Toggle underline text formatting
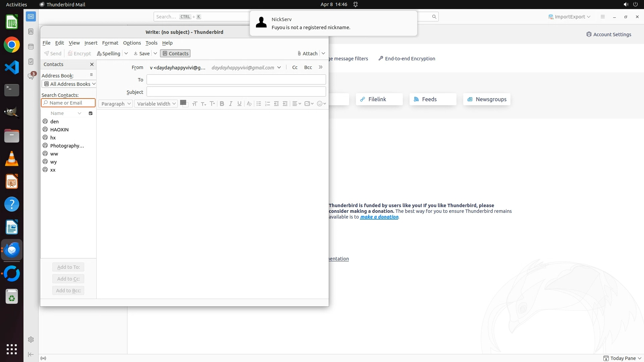Image resolution: width=644 pixels, height=362 pixels. (239, 104)
